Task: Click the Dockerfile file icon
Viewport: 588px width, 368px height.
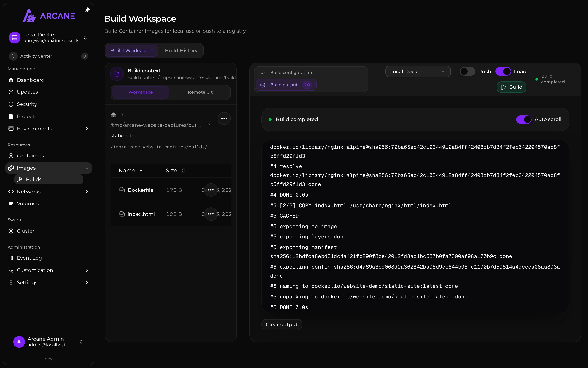Action: click(122, 190)
